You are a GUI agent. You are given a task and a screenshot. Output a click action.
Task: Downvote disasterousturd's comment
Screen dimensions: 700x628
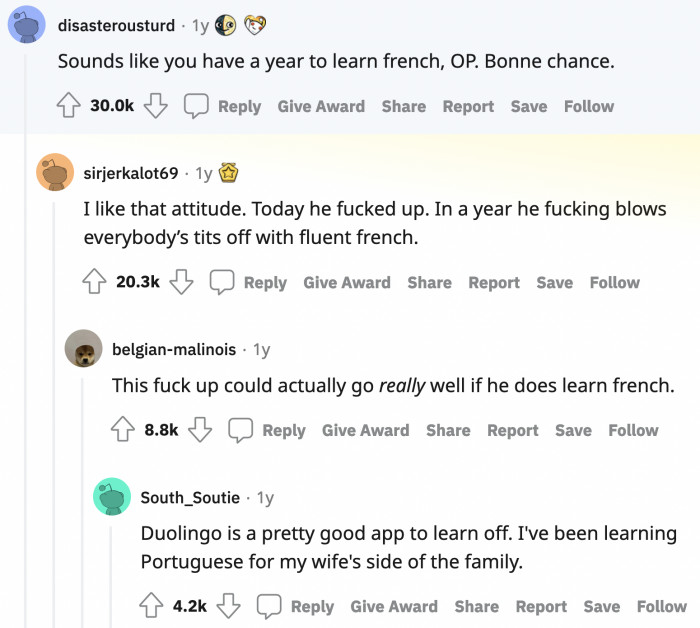[x=155, y=106]
